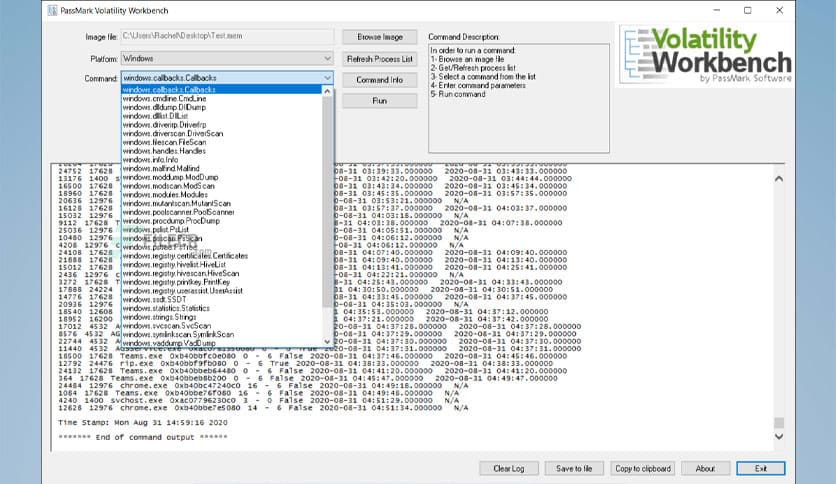Open Command Info for selected command
The image size is (836, 484).
pos(380,80)
